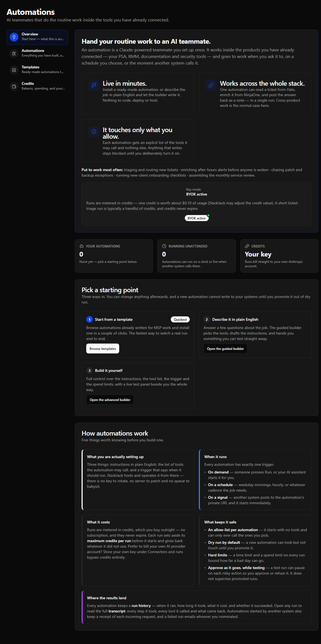Select the Credits Your key stat card
This screenshot has width=321, height=644.
click(x=279, y=256)
